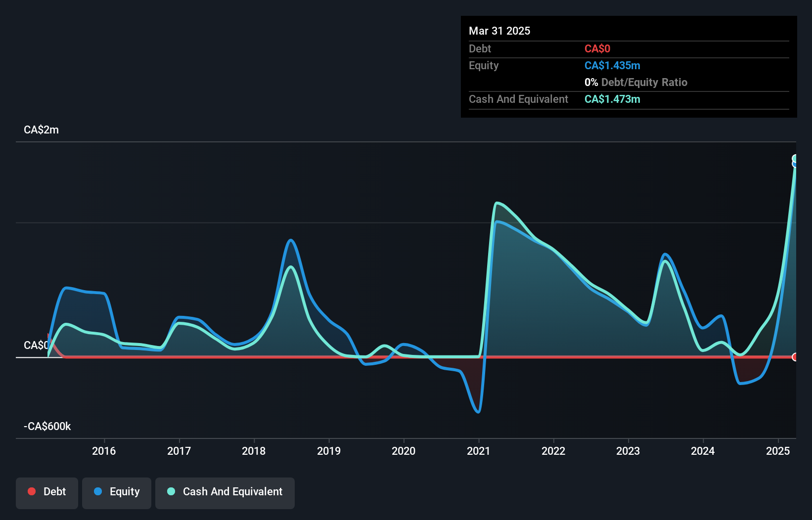Click the red Debt legend dot

[32, 491]
